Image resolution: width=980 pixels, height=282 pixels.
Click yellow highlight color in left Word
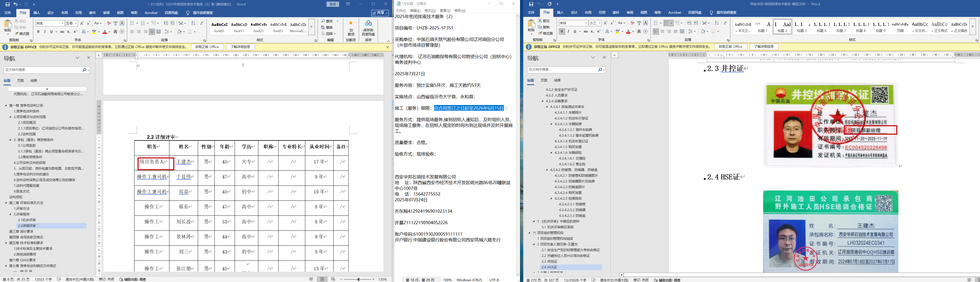94,32
